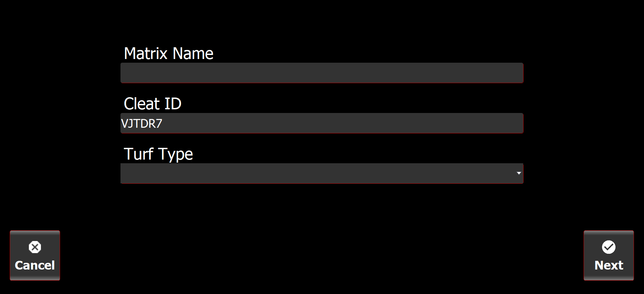Confirm the entries via Next's check icon
Screen dimensions: 644x294
(608, 247)
